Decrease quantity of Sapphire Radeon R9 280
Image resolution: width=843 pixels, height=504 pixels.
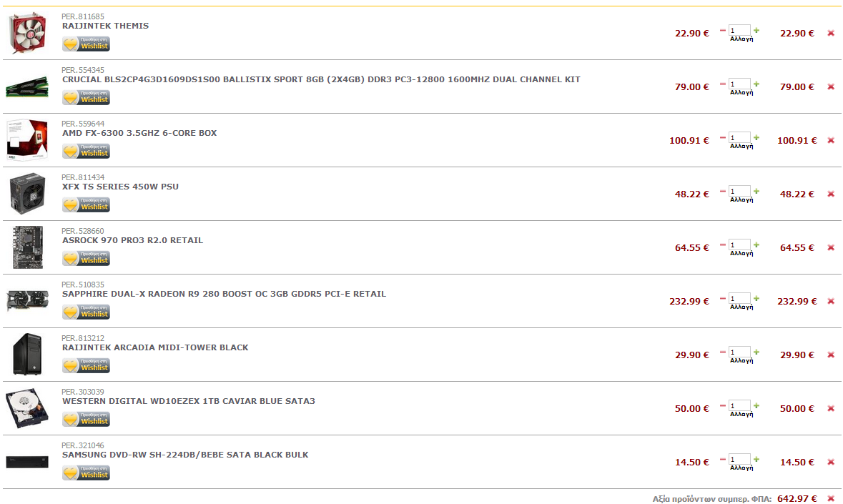723,299
